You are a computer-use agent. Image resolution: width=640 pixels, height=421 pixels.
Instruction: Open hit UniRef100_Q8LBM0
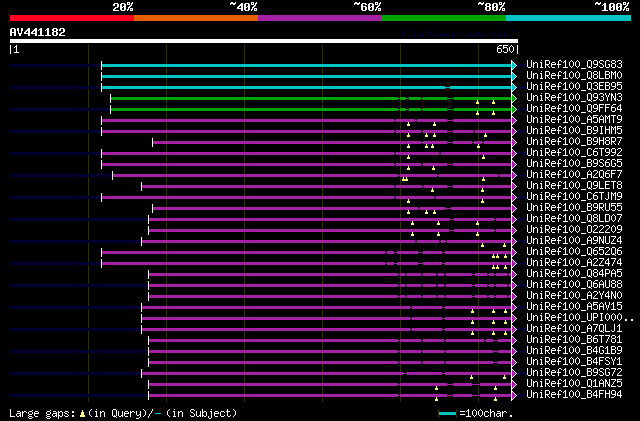(574, 76)
